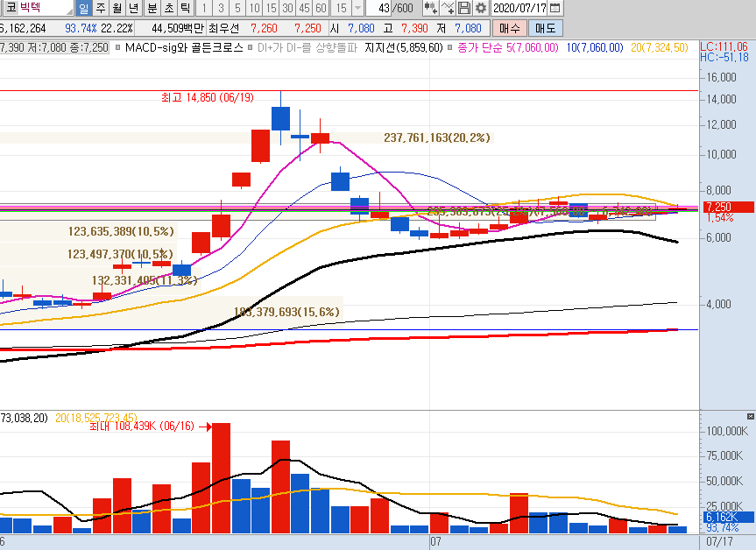The width and height of the screenshot is (756, 550).
Task: Click the 123,497,370(10.5%) volume profile label
Action: 120,254
